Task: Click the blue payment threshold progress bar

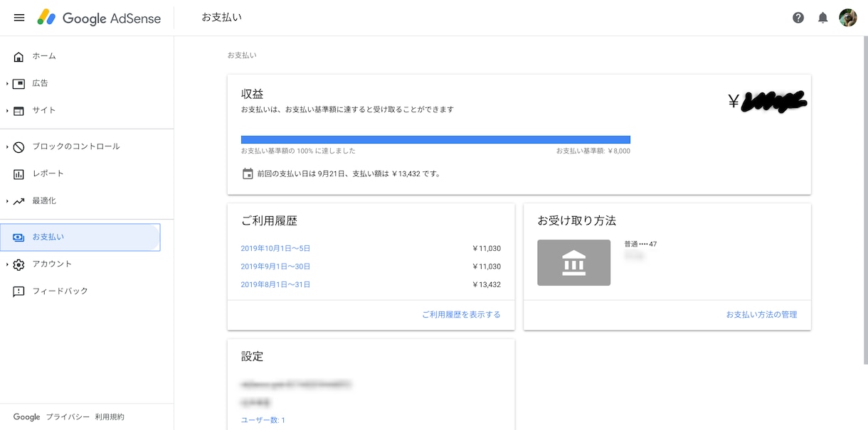Action: pos(435,139)
